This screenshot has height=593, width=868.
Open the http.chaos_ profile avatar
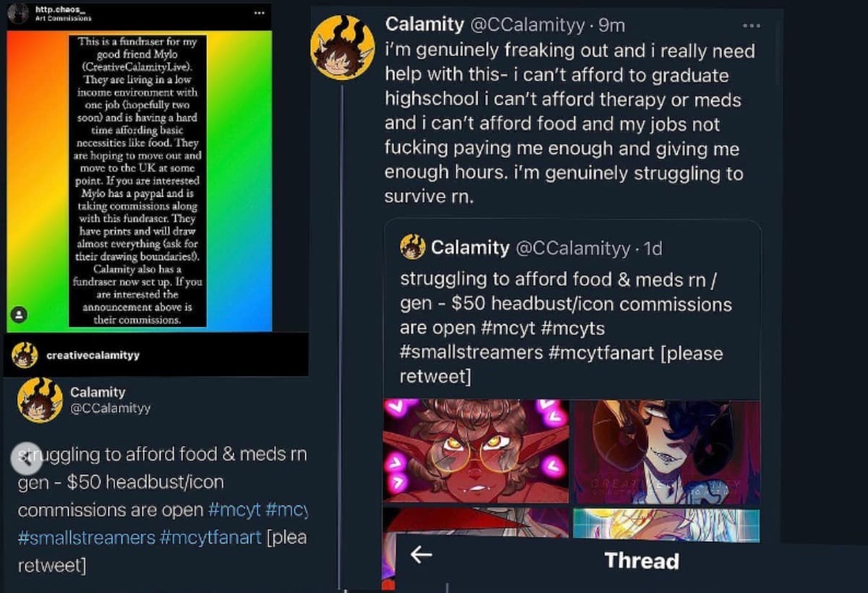[x=19, y=13]
